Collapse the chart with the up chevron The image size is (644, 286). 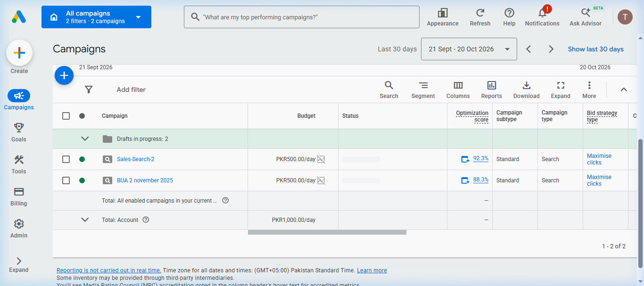624,90
